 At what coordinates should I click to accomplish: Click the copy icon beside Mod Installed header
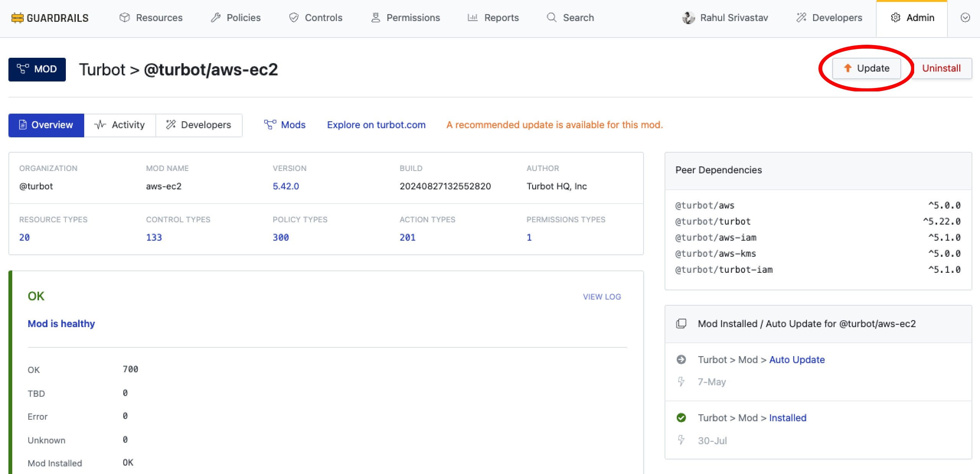coord(681,324)
